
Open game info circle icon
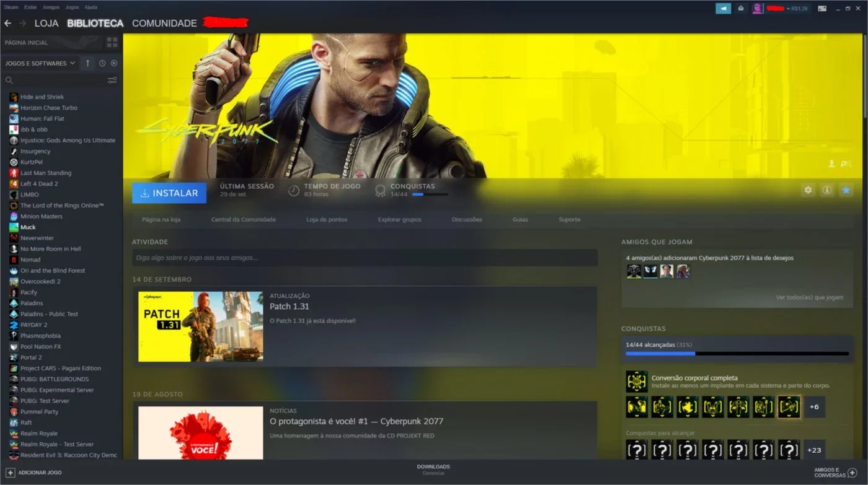[x=826, y=190]
